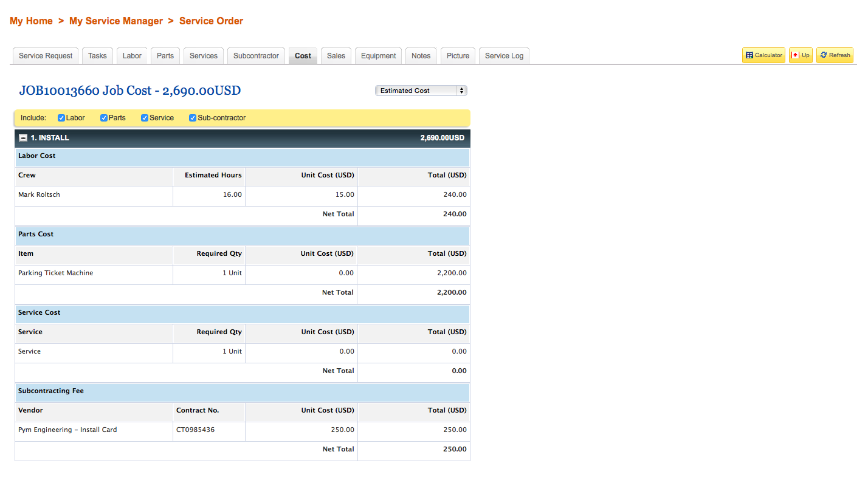
Task: Select crew member Mark Roltsch
Action: click(x=39, y=194)
